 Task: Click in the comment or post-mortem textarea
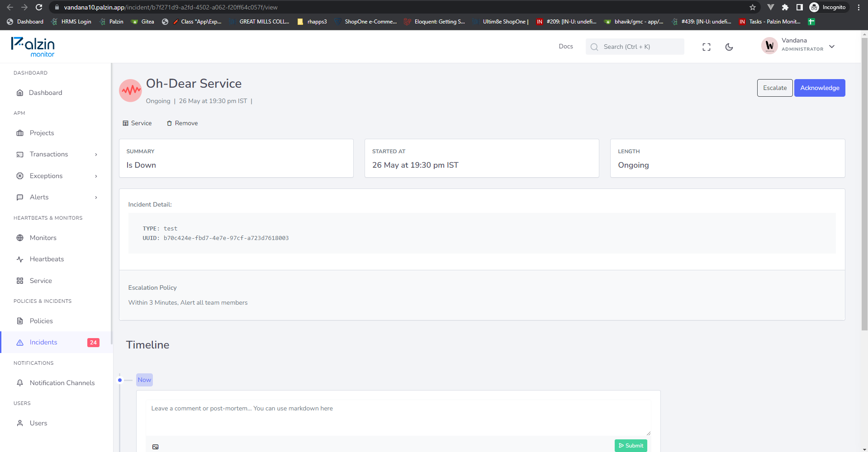coord(398,418)
